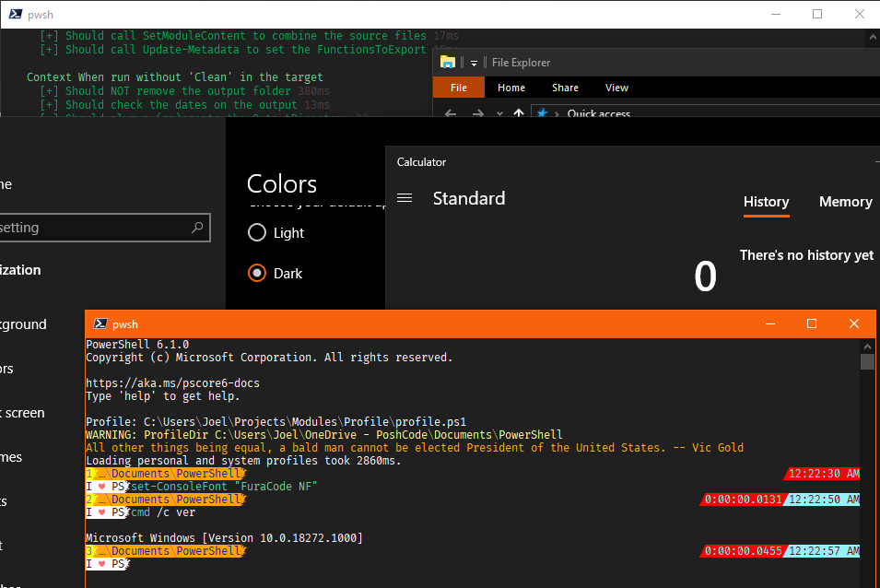
Task: Open Background page in Settings sidebar
Action: [x=24, y=324]
